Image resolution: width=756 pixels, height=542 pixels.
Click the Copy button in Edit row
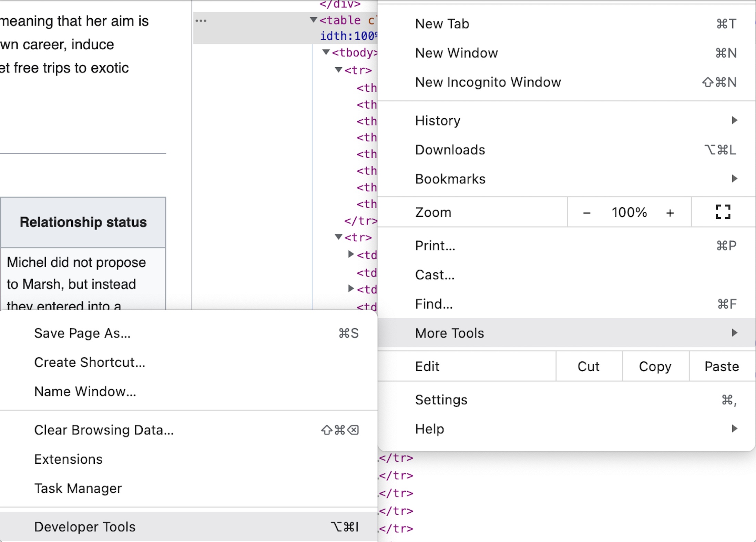(x=655, y=366)
